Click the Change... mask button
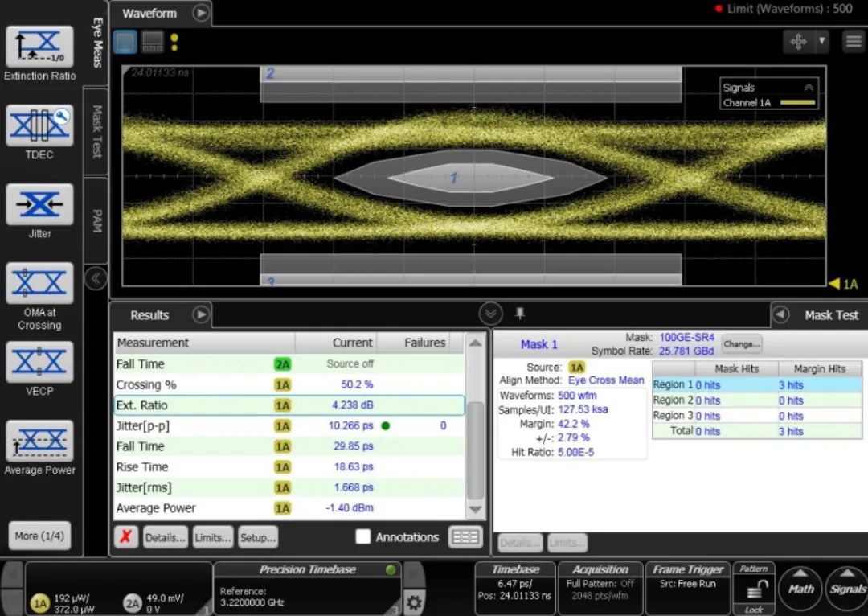The height and width of the screenshot is (616, 868). click(741, 344)
